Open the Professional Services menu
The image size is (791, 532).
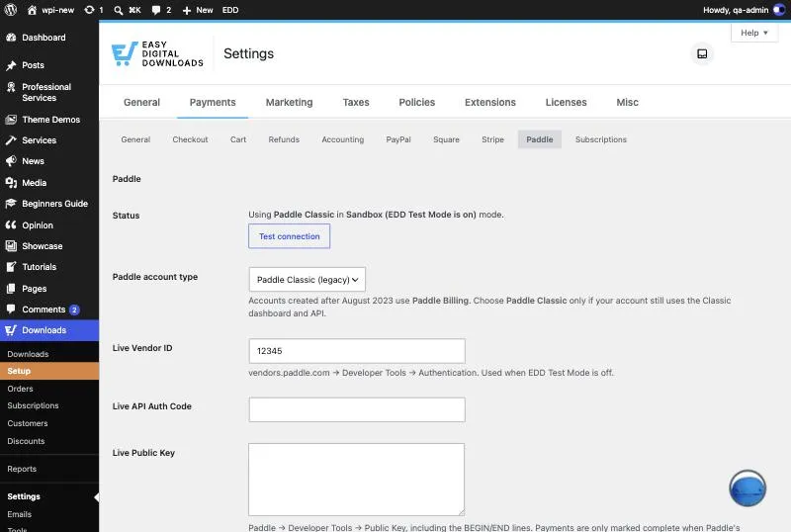pyautogui.click(x=46, y=92)
